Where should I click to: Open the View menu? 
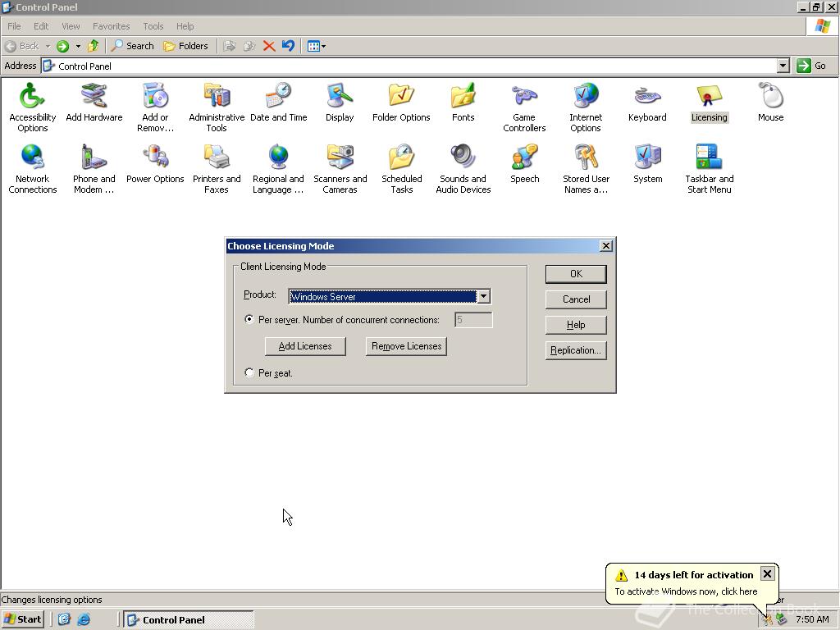pyautogui.click(x=71, y=26)
